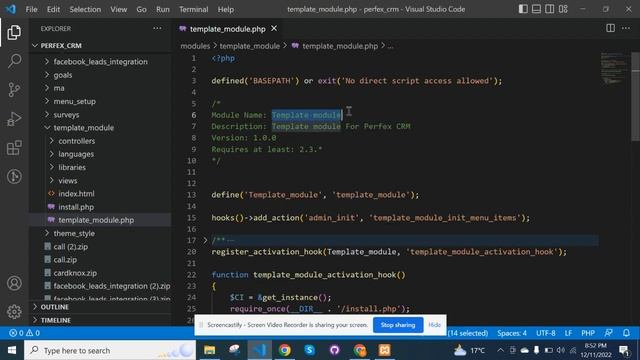Change indentation via Spaces: 4
Screen dimensions: 640x360
point(512,333)
